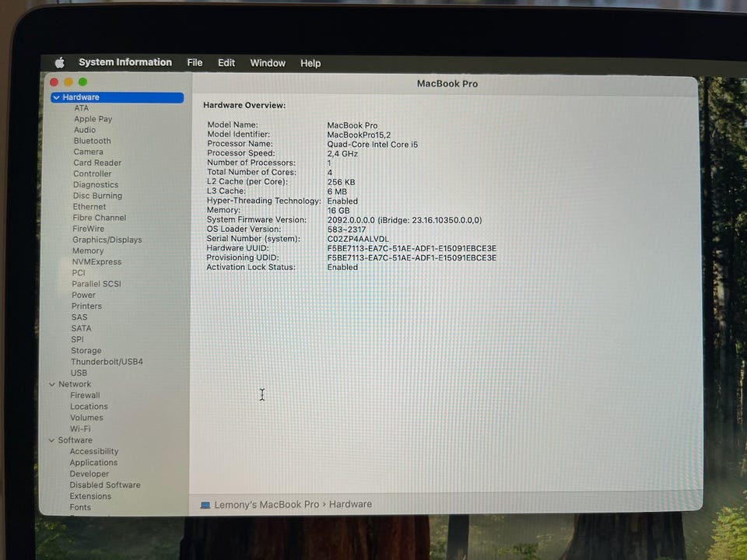Screen dimensions: 747x560
Task: Click the Hardware Overview heading
Action: (244, 105)
